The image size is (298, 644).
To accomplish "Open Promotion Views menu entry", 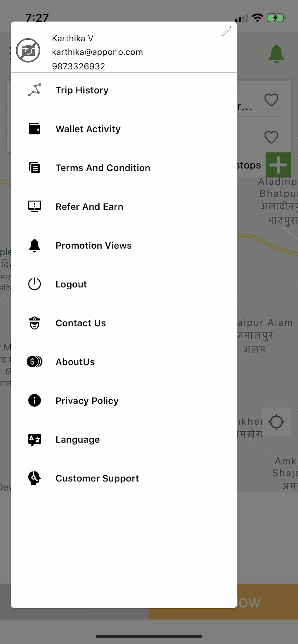I will pos(93,246).
